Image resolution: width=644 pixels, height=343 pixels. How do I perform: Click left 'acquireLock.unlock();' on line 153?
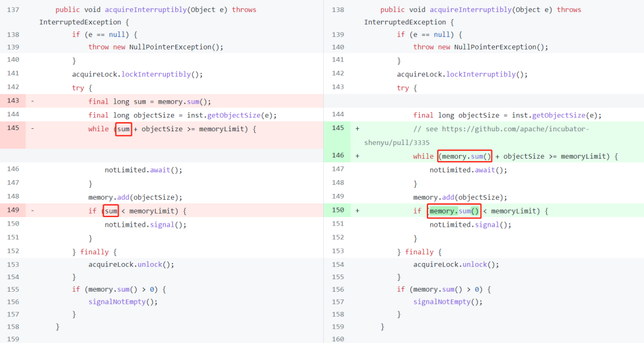point(131,264)
